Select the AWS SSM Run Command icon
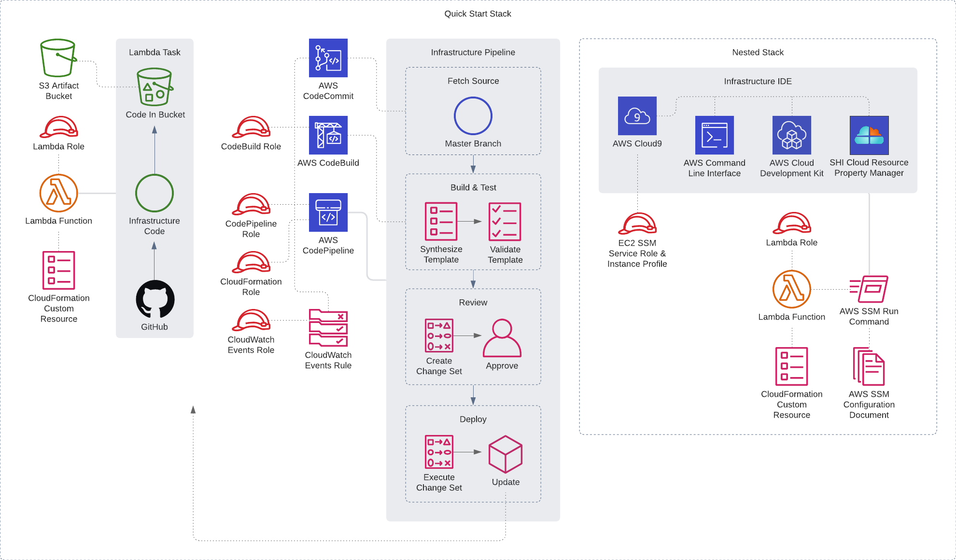 click(869, 289)
